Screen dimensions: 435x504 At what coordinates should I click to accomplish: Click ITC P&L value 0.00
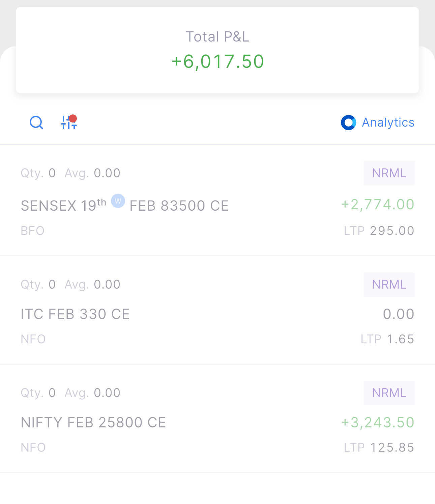click(x=398, y=314)
